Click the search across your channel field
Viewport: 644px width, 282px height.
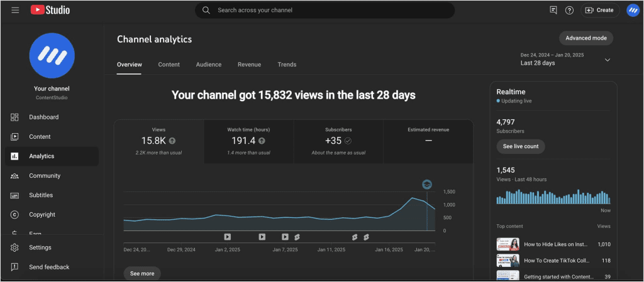pyautogui.click(x=327, y=10)
